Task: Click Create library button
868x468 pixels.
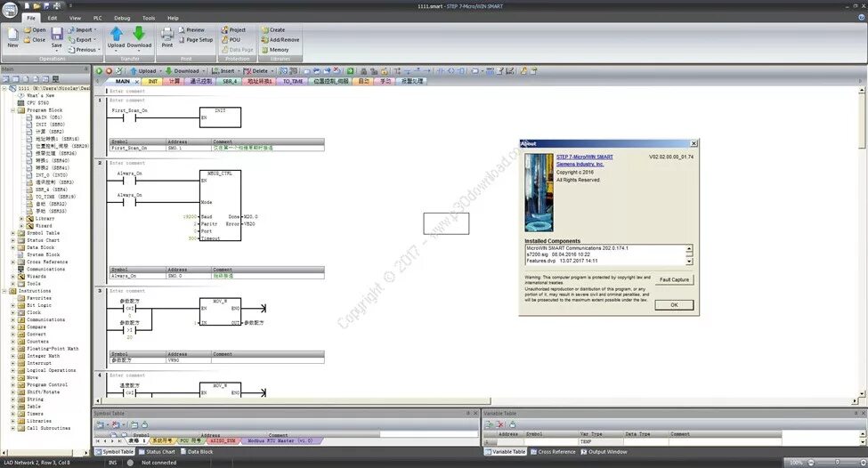Action: (273, 30)
